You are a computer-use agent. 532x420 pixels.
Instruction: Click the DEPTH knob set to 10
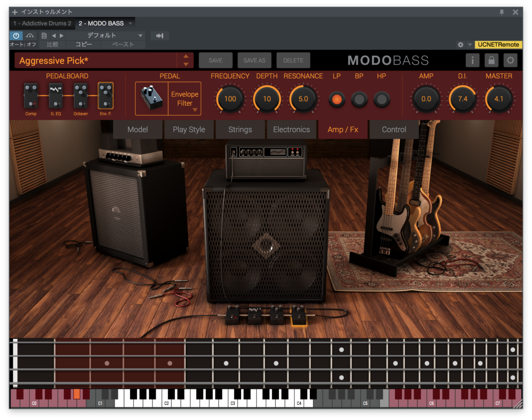pos(267,98)
